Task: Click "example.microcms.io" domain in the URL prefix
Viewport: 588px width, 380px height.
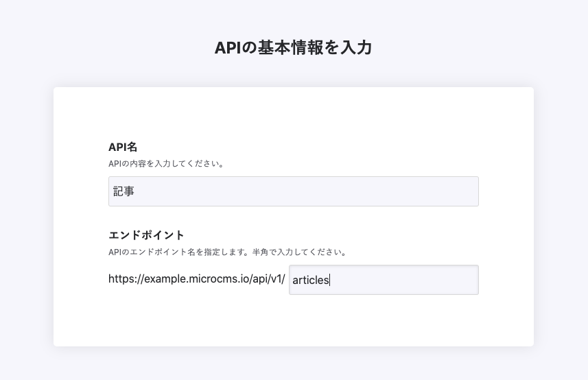Action: point(191,279)
